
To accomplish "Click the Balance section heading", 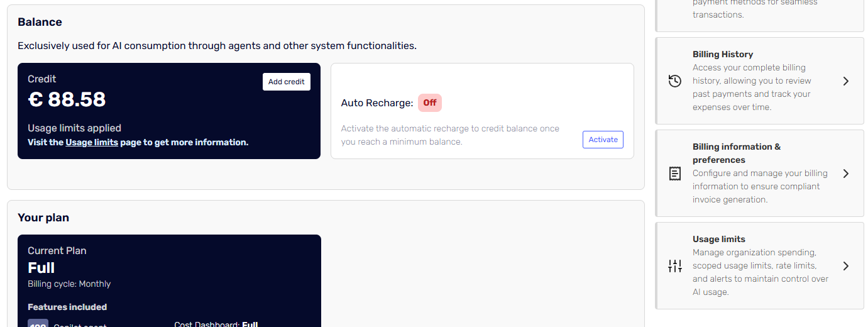I will click(x=40, y=22).
